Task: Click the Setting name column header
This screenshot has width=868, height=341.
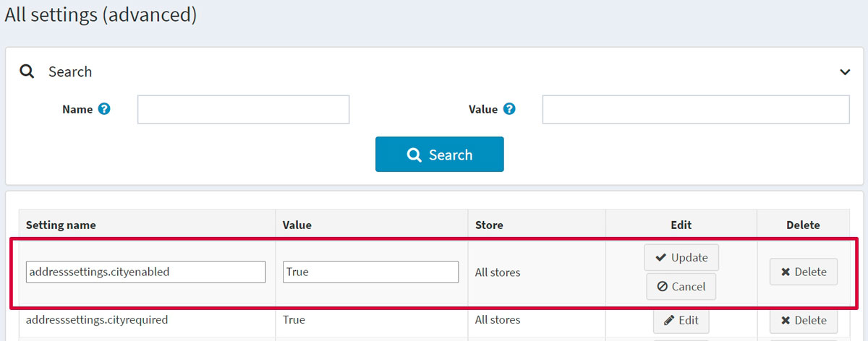Action: click(61, 225)
